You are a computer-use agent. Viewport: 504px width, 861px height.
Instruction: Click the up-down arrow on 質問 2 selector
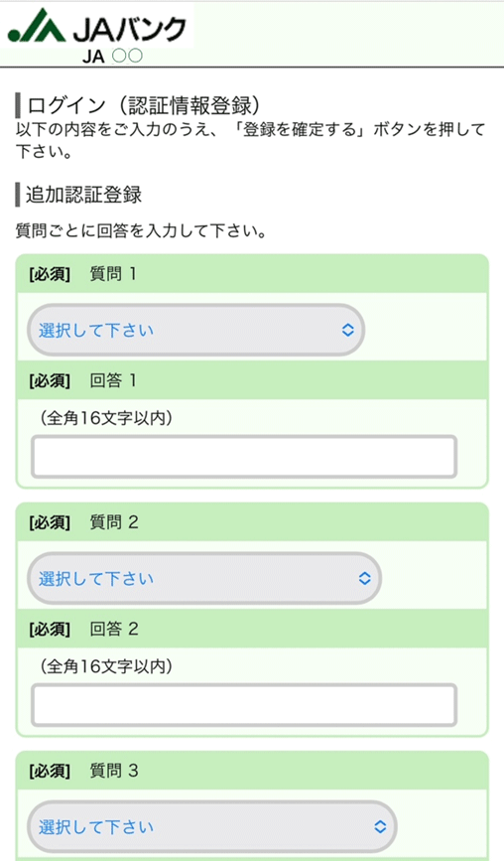(365, 578)
